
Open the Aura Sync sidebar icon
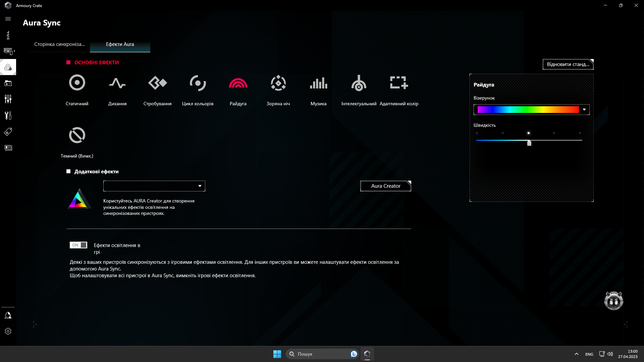pyautogui.click(x=8, y=67)
